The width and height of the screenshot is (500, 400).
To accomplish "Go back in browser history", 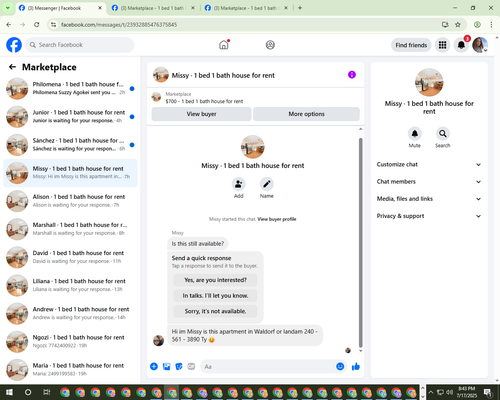I will point(9,24).
